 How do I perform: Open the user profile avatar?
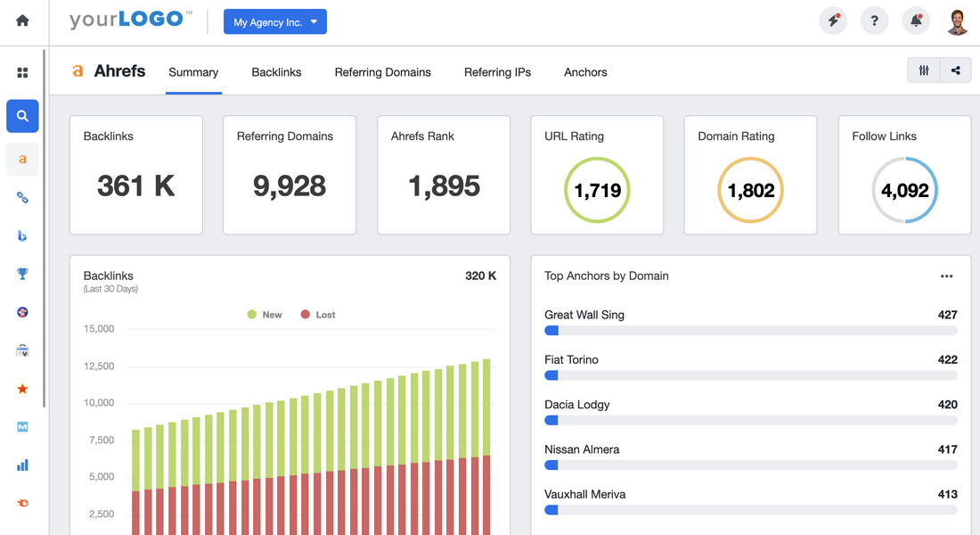point(958,21)
